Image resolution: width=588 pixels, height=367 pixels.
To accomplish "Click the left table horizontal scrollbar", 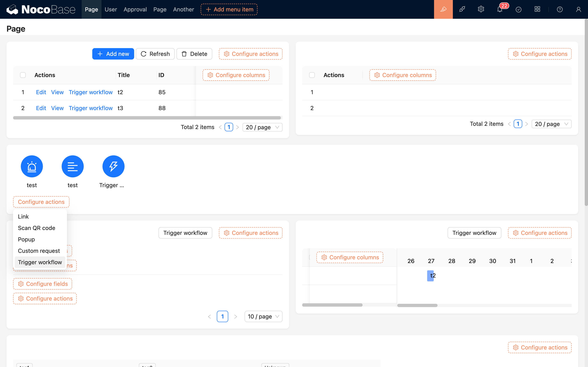I will (x=147, y=118).
